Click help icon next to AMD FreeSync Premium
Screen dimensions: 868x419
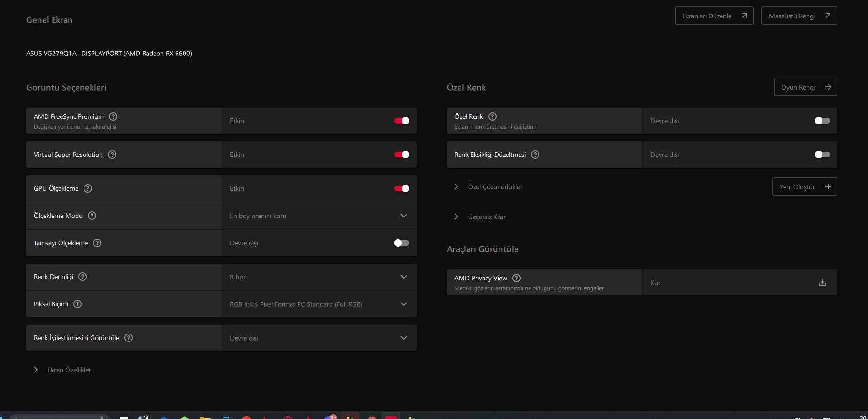pyautogui.click(x=113, y=116)
